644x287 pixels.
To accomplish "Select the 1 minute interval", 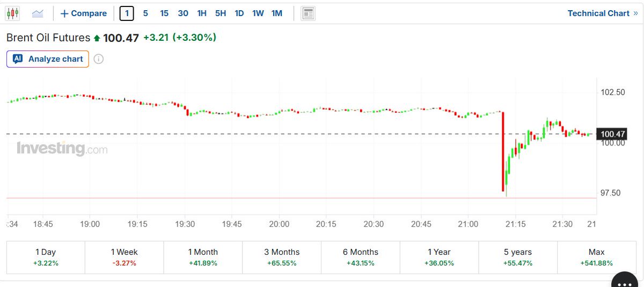I will pos(127,13).
